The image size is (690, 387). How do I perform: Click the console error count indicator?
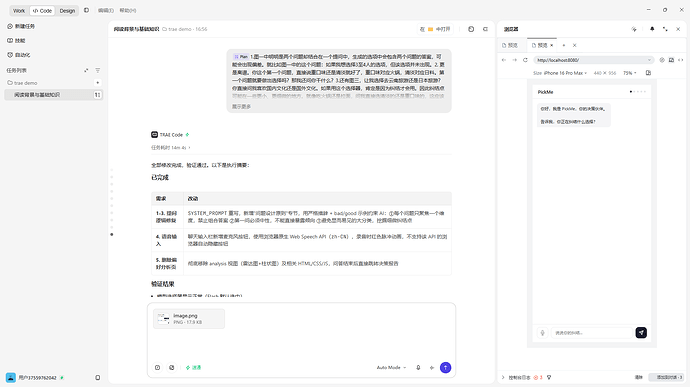538,377
